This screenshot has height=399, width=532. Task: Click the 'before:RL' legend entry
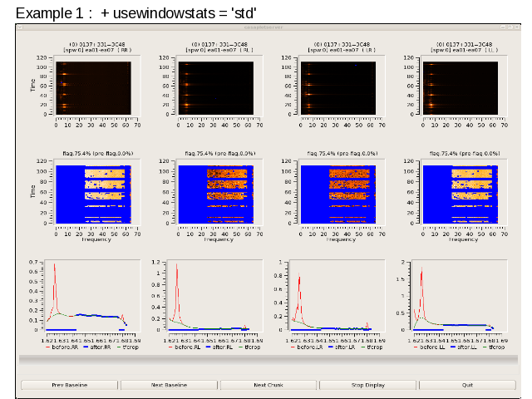pos(185,347)
